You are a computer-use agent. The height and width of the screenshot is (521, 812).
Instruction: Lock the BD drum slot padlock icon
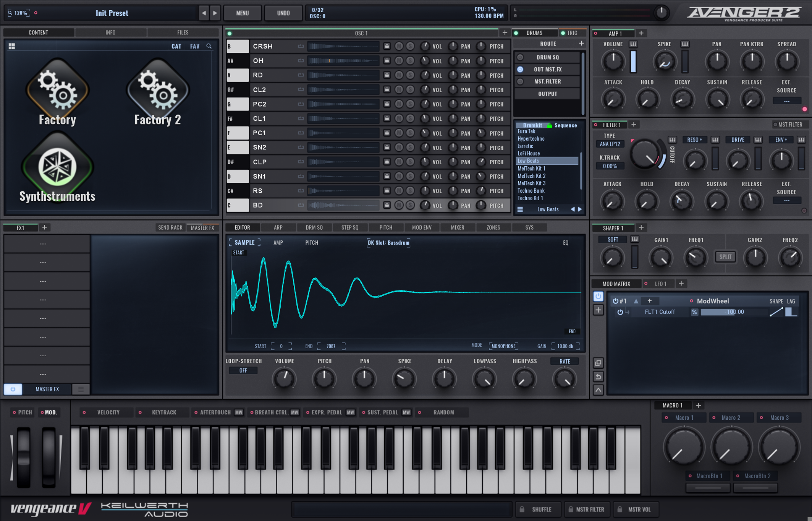pyautogui.click(x=387, y=205)
